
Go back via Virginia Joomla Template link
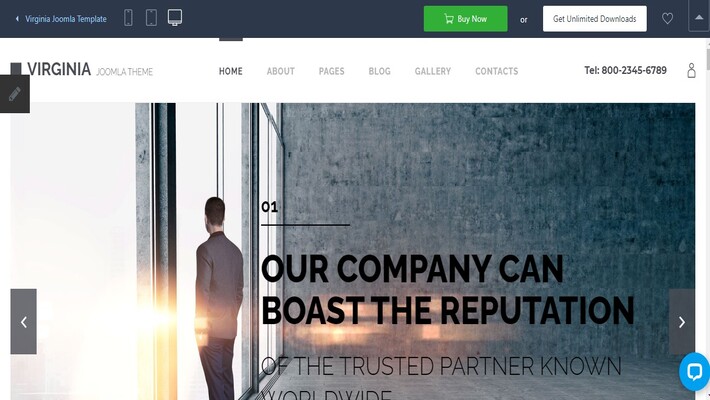[61, 19]
